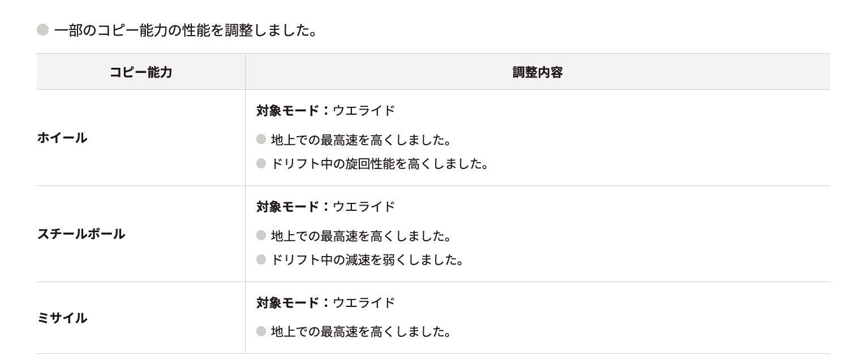Select the ミサイル row label
The width and height of the screenshot is (868, 364).
[62, 318]
